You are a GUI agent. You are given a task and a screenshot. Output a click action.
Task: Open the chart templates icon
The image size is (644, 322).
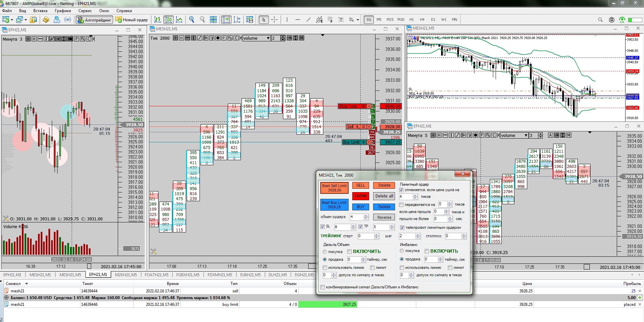tap(250, 20)
